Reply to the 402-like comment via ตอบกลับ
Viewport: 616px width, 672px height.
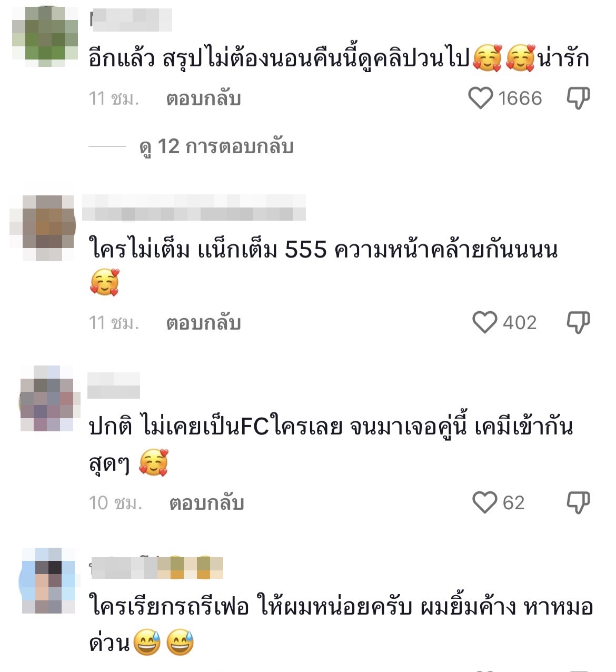point(203,322)
